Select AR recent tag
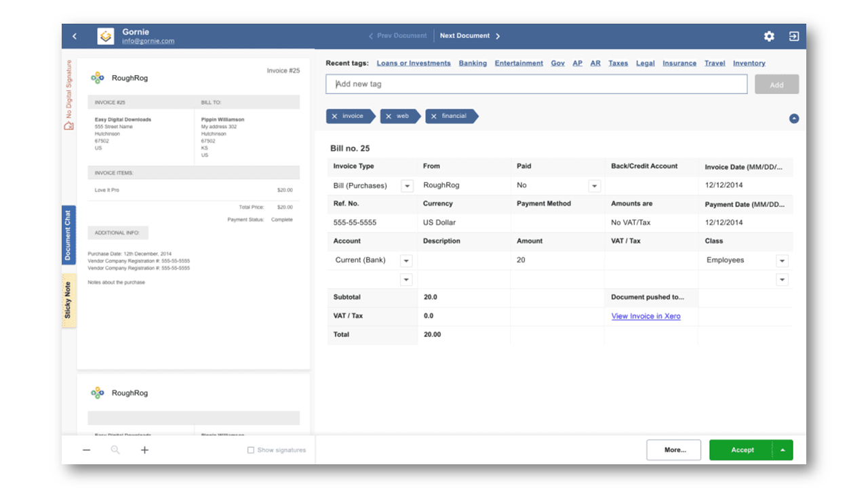 point(595,63)
